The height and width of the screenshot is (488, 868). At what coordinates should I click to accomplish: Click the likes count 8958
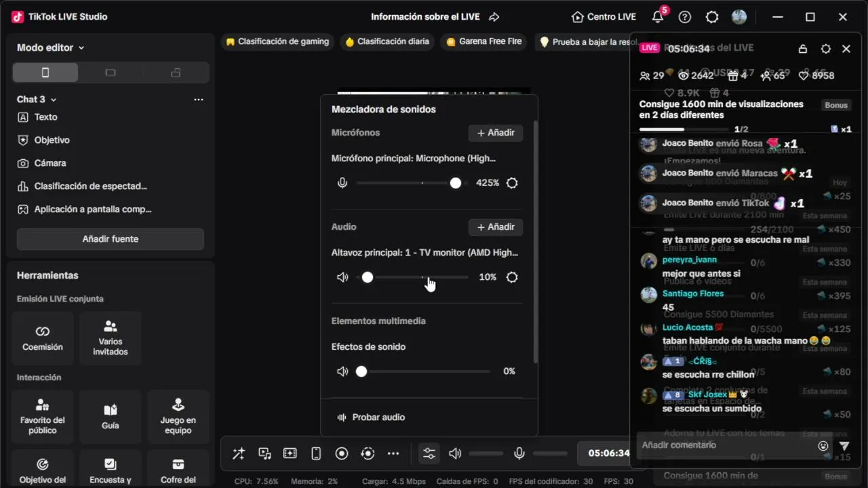816,75
